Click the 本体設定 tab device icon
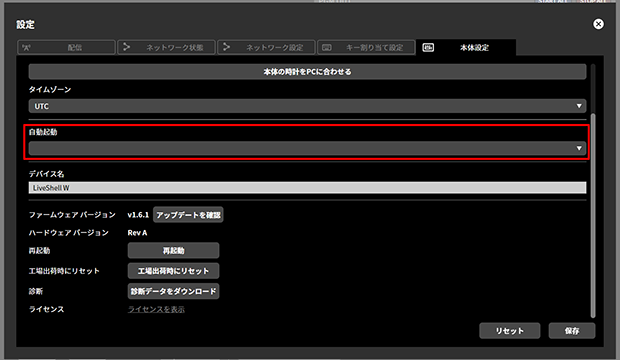620x360 pixels. tap(428, 47)
